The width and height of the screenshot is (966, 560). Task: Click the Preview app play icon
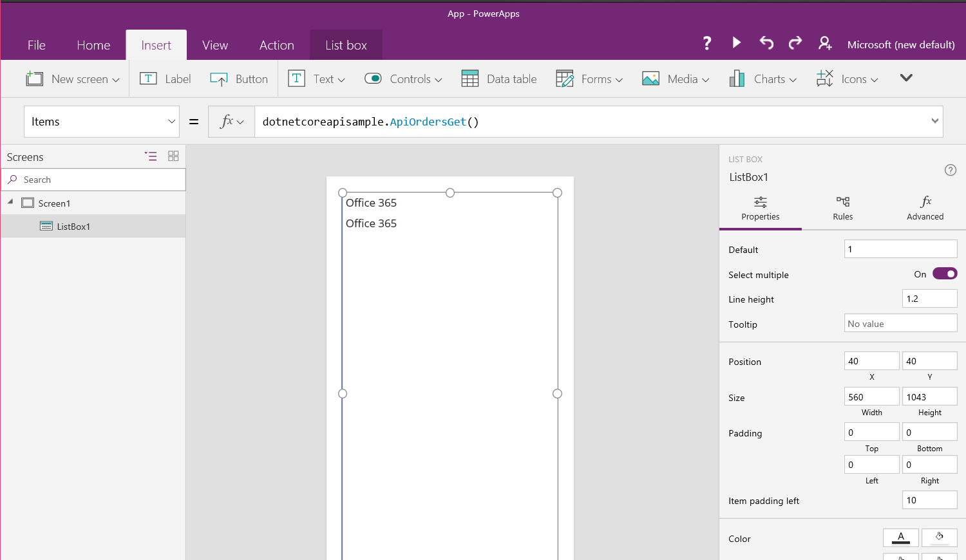(737, 43)
